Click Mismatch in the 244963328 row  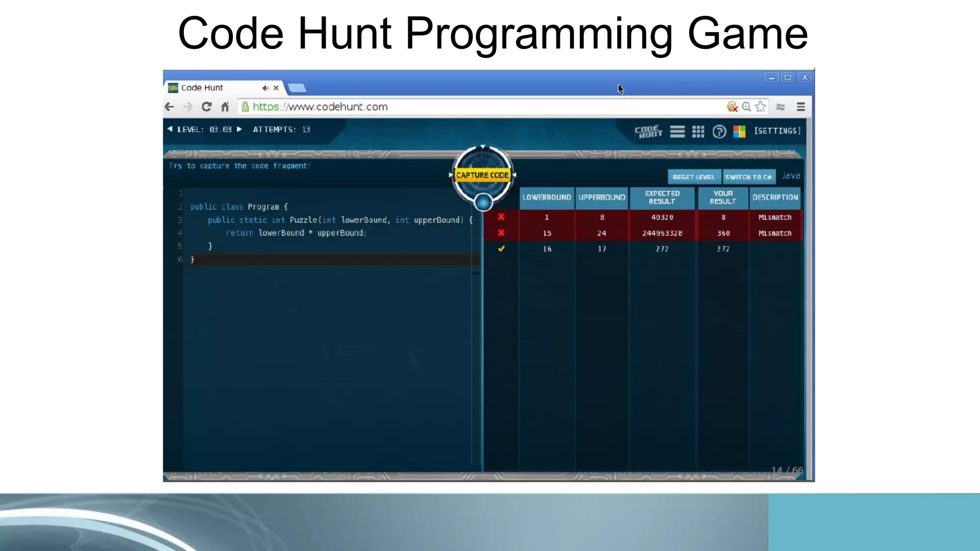775,233
